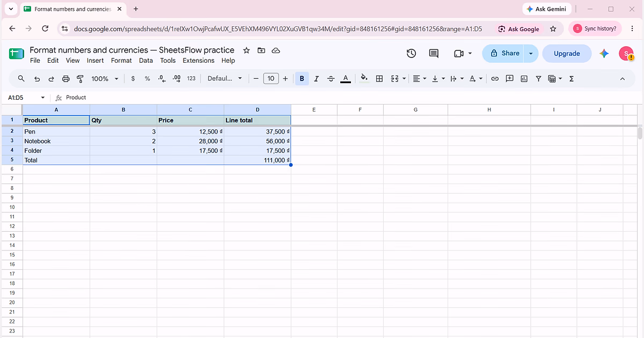
Task: Toggle bold formatting
Action: coord(302,78)
